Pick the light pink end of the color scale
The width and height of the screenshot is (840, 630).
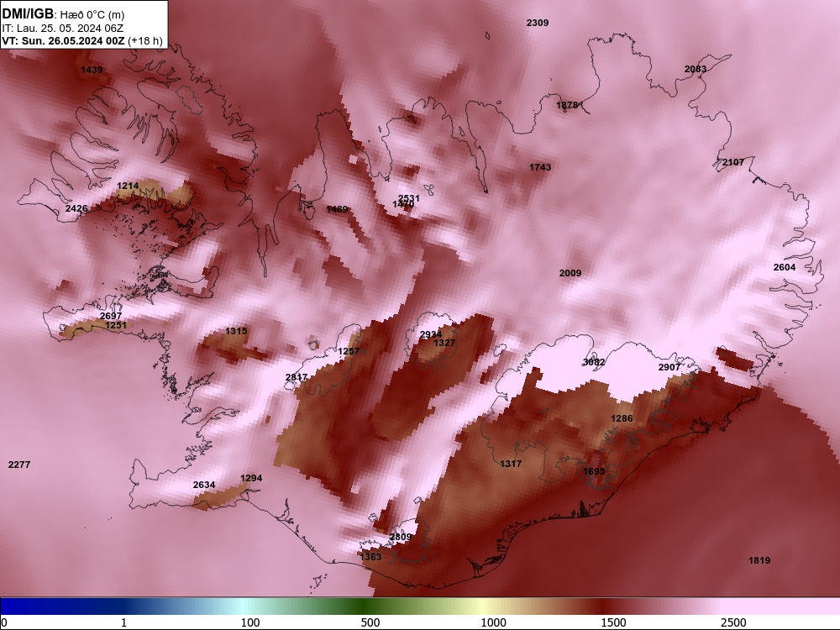coord(782,606)
